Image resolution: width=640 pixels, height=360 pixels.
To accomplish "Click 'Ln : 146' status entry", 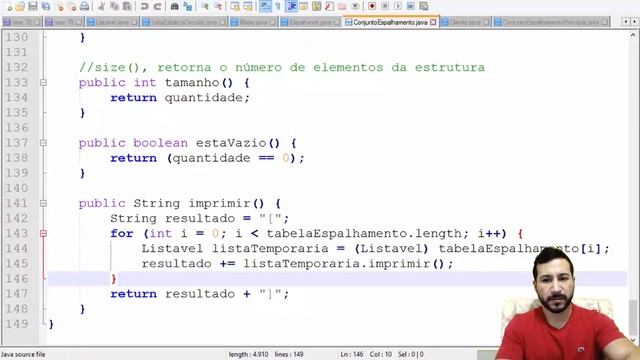I will coord(352,354).
